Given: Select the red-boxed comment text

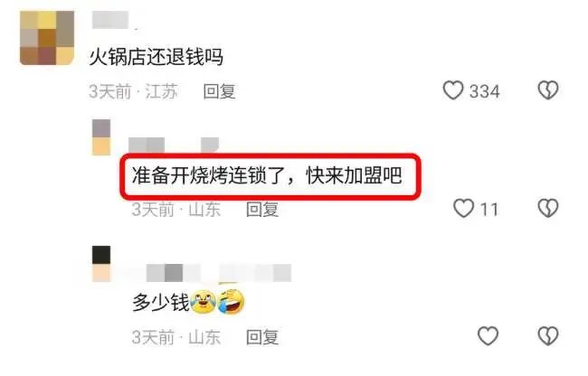Looking at the screenshot, I should click(267, 175).
